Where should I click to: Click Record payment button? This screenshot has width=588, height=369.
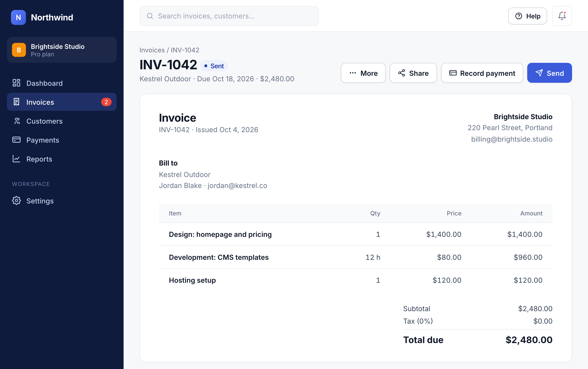click(482, 73)
